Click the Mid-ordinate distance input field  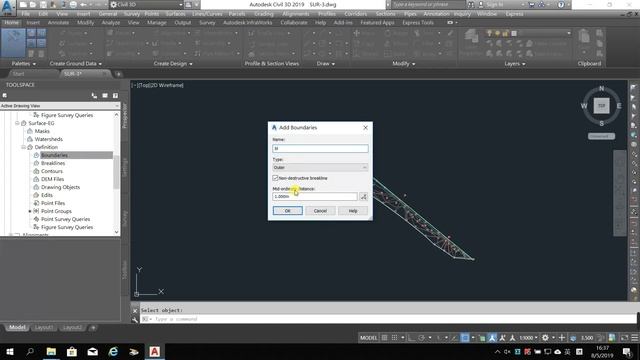pos(315,196)
